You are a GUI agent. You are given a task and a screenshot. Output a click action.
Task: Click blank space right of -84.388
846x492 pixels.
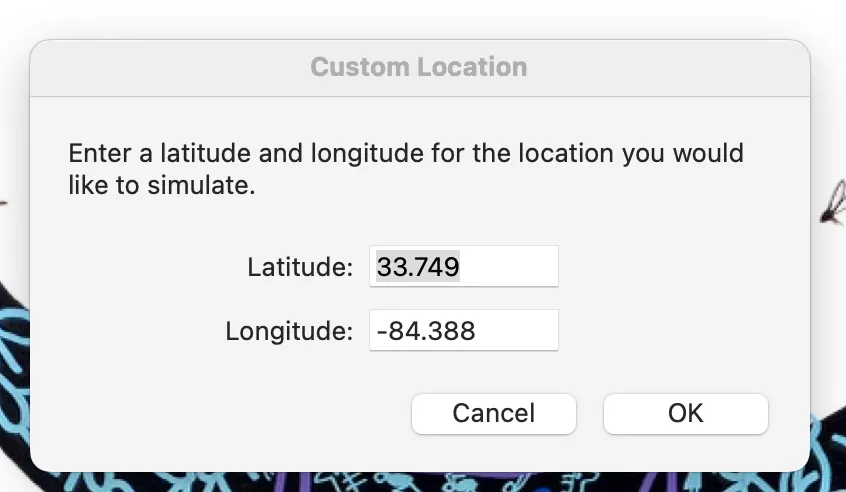[x=516, y=330]
